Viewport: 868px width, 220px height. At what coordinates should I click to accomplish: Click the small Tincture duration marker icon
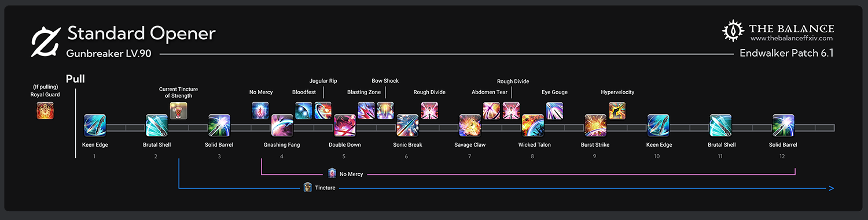click(x=308, y=187)
